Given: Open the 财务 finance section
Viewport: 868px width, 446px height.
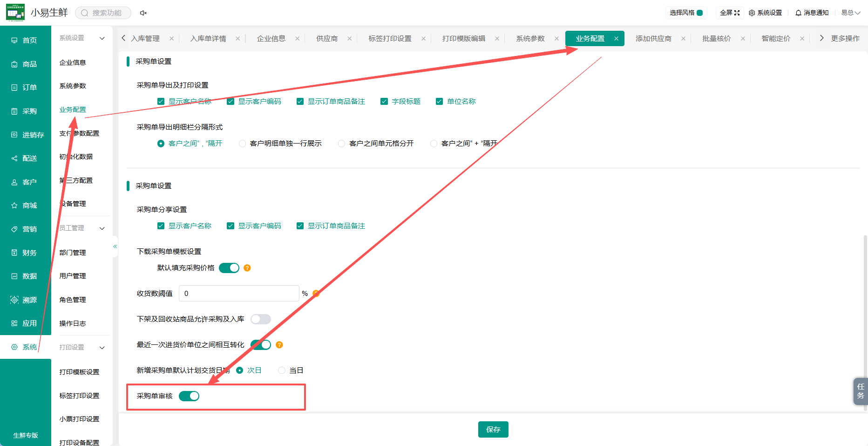Looking at the screenshot, I should (25, 253).
